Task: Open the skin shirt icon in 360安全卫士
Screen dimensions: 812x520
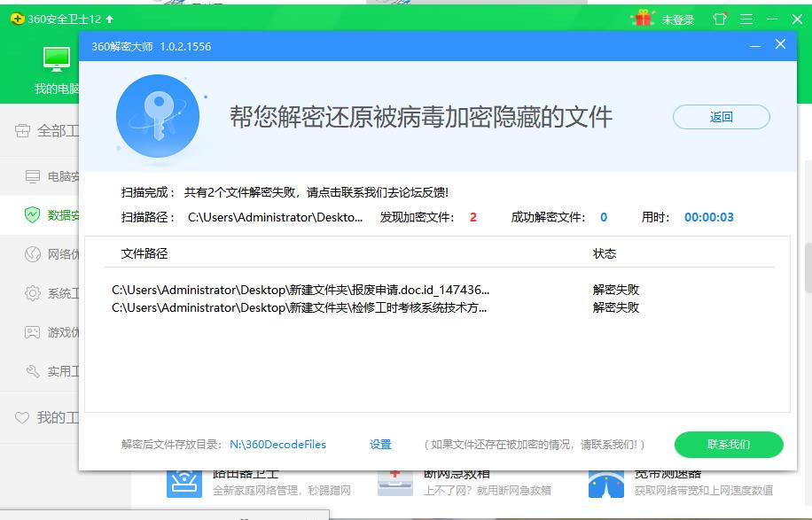Action: 720,19
